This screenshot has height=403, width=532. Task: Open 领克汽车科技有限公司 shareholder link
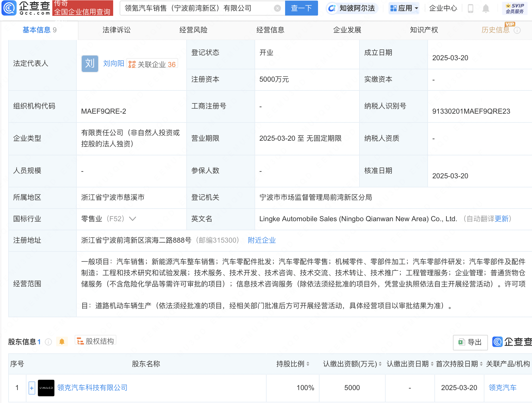92,388
